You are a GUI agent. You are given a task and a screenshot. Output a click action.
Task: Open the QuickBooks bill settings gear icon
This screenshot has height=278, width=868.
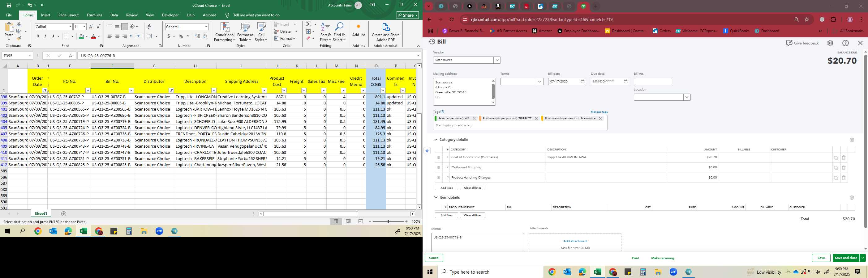pyautogui.click(x=830, y=43)
